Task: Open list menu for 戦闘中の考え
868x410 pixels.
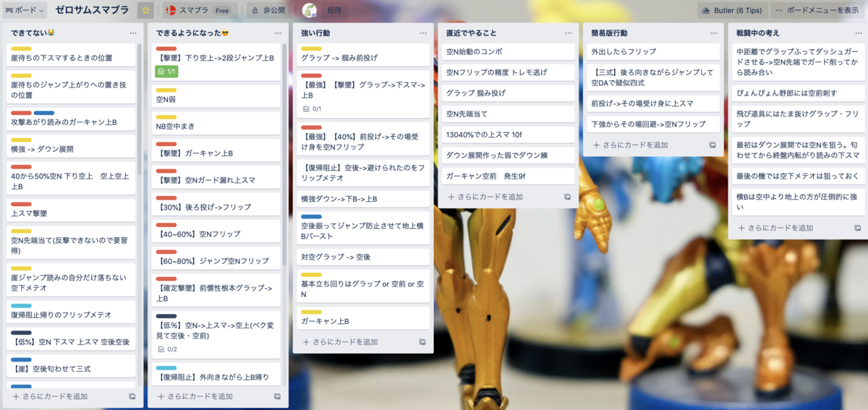Action: point(858,33)
